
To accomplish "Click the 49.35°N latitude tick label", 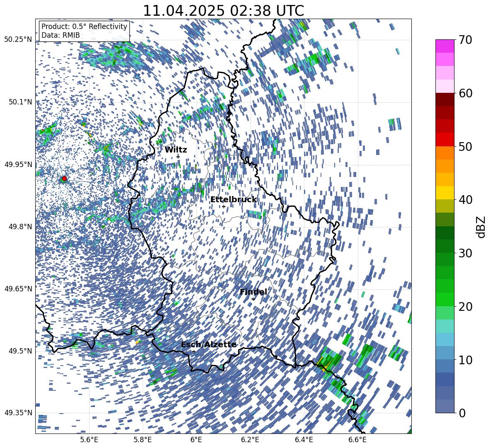I will (x=18, y=413).
